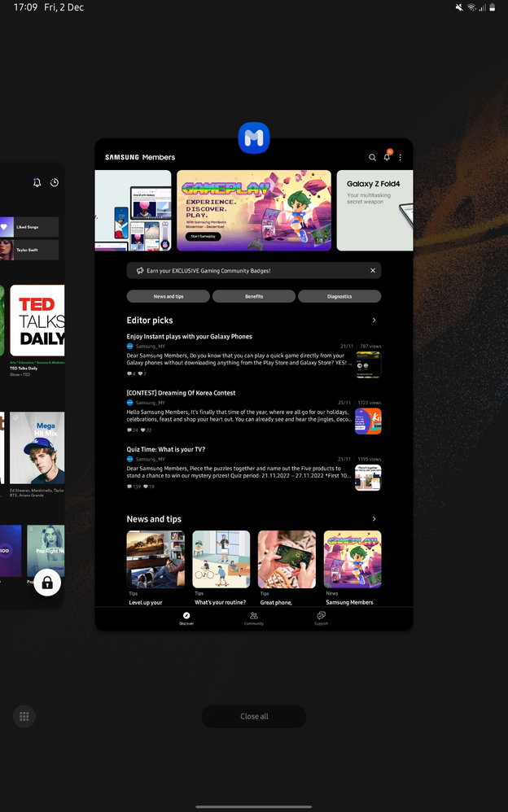The width and height of the screenshot is (508, 812).
Task: Open Liked Songs in the Spotify card
Action: pos(29,227)
